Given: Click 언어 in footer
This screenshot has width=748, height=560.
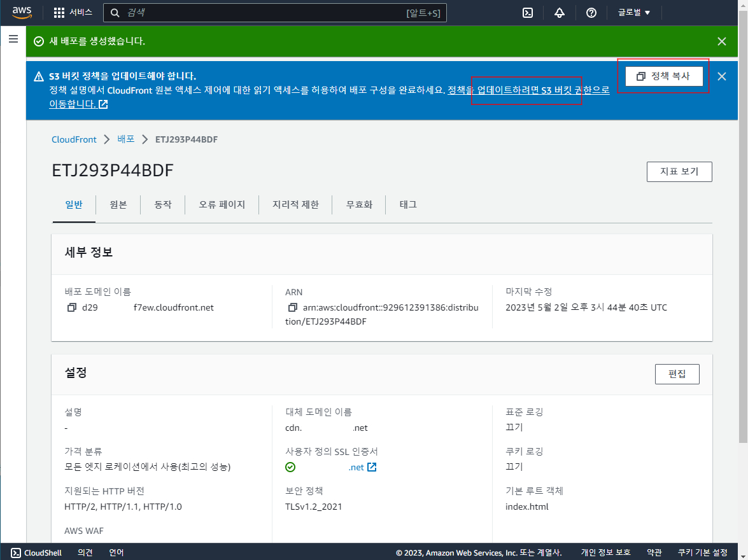Looking at the screenshot, I should pyautogui.click(x=116, y=552).
